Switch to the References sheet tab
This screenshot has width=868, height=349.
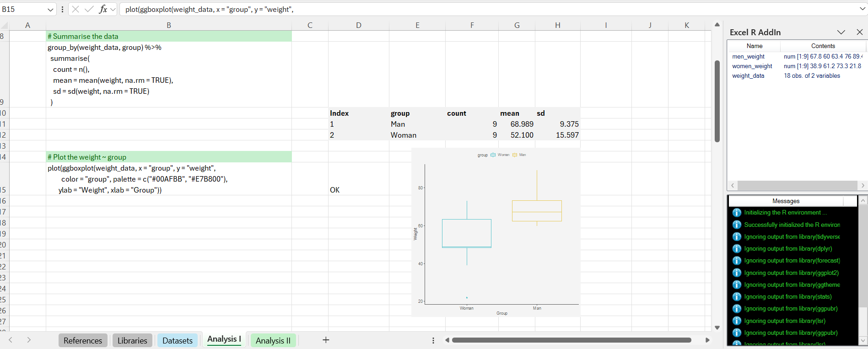pyautogui.click(x=83, y=340)
